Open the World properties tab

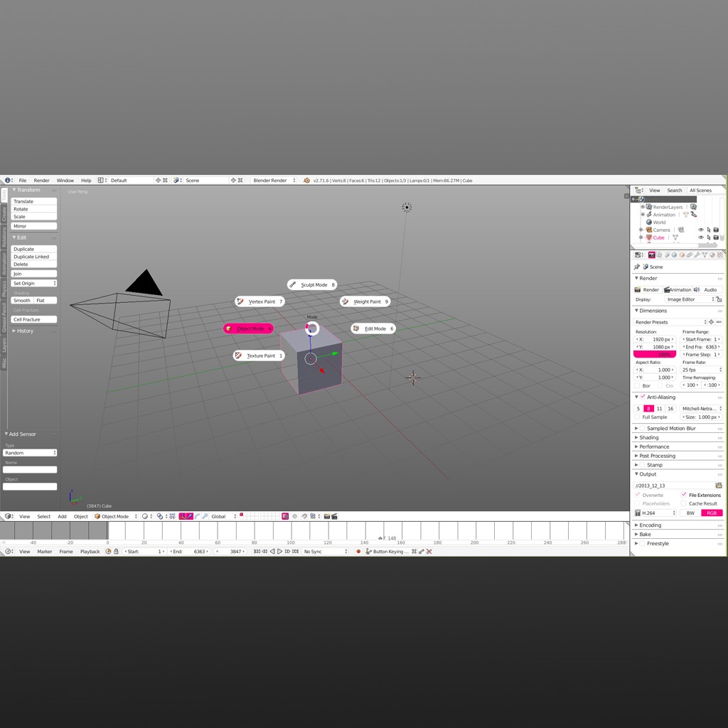(674, 255)
